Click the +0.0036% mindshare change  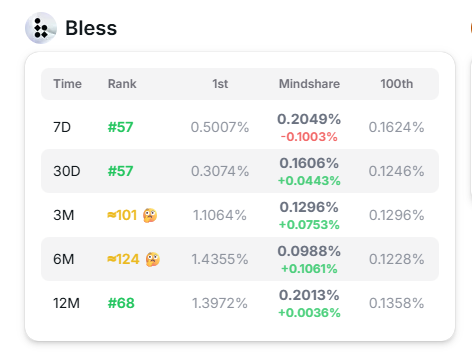point(309,313)
